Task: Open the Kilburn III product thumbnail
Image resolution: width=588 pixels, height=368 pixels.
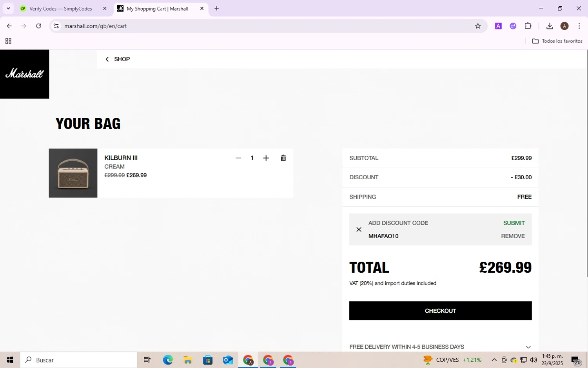Action: coord(73,173)
